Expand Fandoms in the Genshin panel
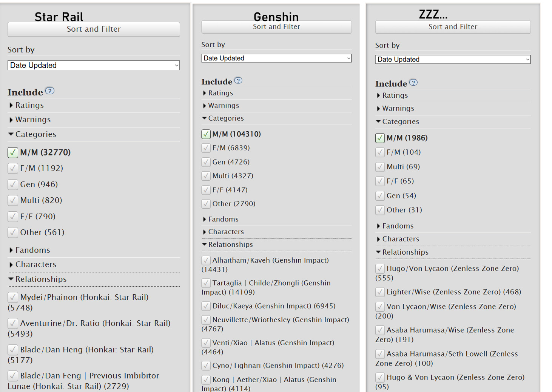The image size is (552, 392). click(x=221, y=219)
